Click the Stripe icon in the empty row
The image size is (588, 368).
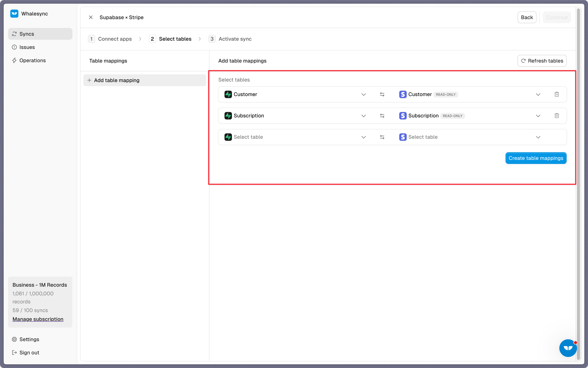coord(403,137)
